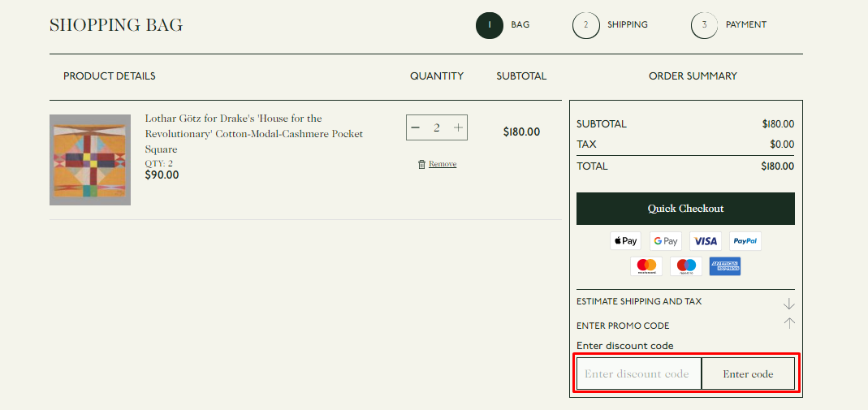Increase quantity with the plus button
Viewport: 868px width, 410px height.
[458, 127]
